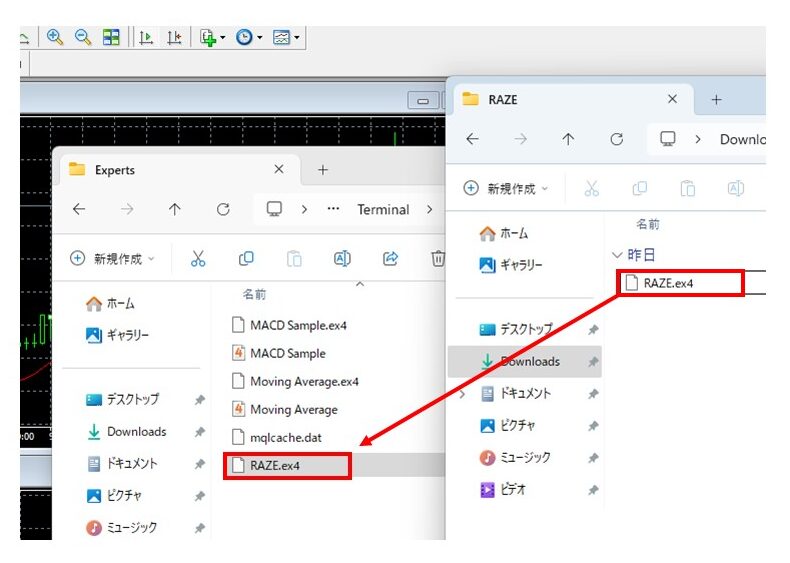Go up one folder level in Experts window
This screenshot has height=563, width=790.
(175, 210)
